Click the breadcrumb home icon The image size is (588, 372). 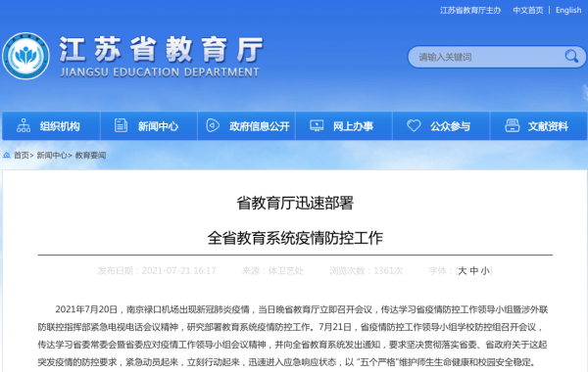pos(7,155)
